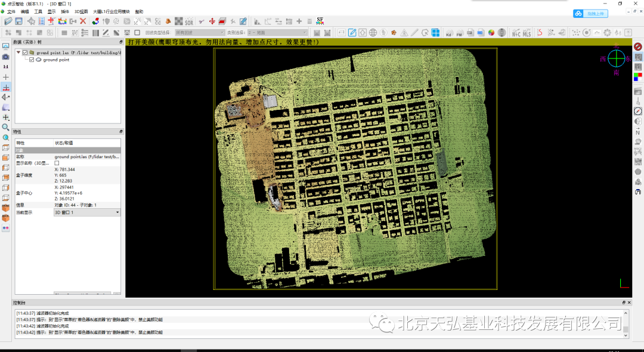
Task: Click the compass icon in right sidebar
Action: [x=638, y=112]
